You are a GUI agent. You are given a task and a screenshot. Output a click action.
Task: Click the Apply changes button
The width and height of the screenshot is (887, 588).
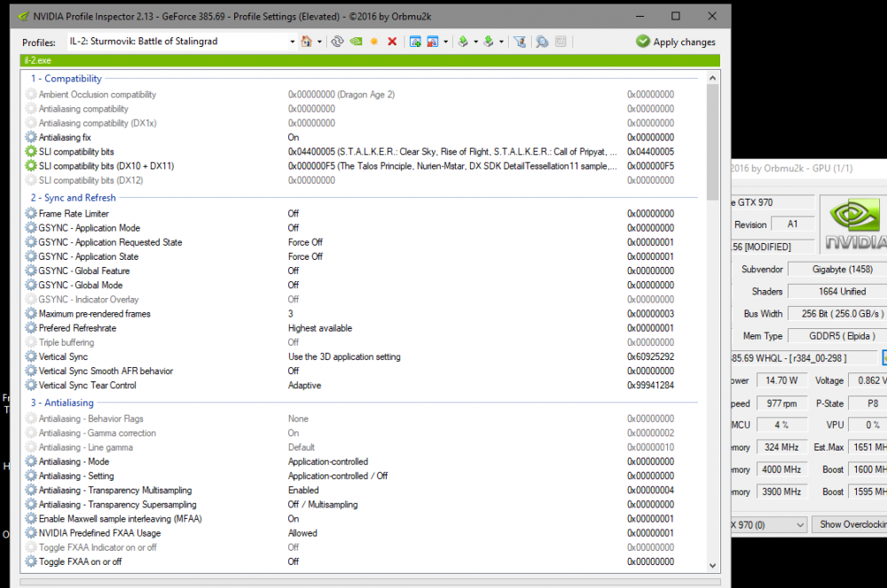pos(676,42)
